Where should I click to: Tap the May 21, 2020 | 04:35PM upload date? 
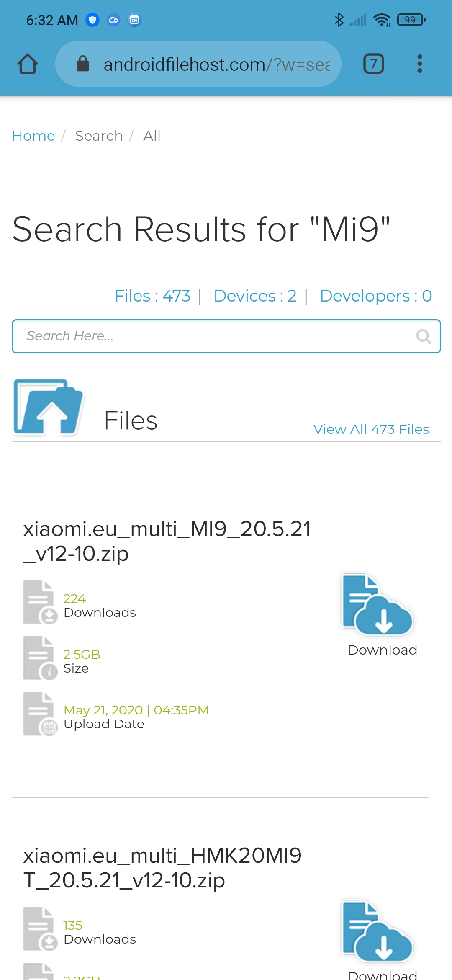click(x=136, y=710)
